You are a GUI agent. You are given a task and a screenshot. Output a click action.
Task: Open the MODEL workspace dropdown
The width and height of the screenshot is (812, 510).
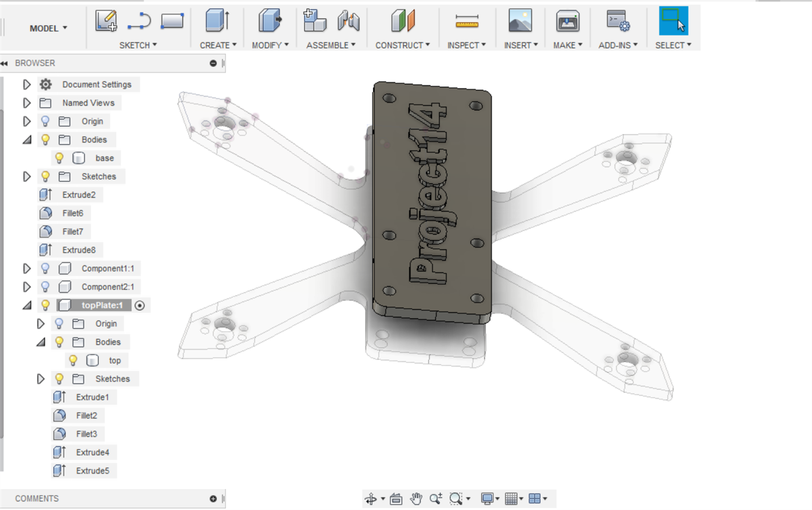click(48, 28)
